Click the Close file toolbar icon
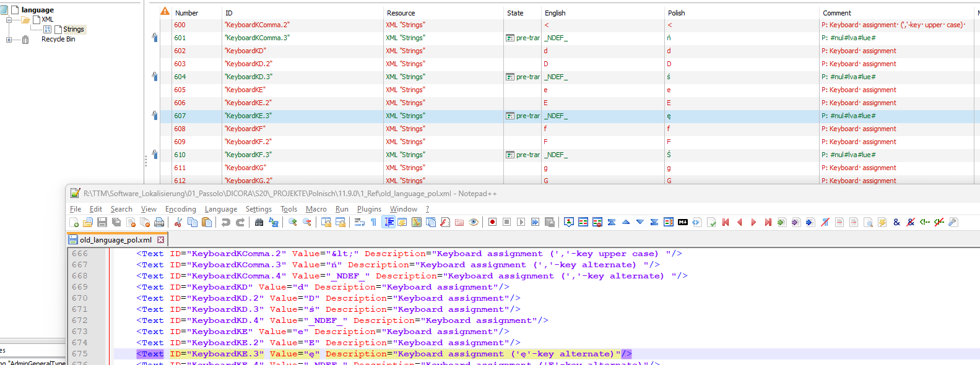 click(131, 223)
